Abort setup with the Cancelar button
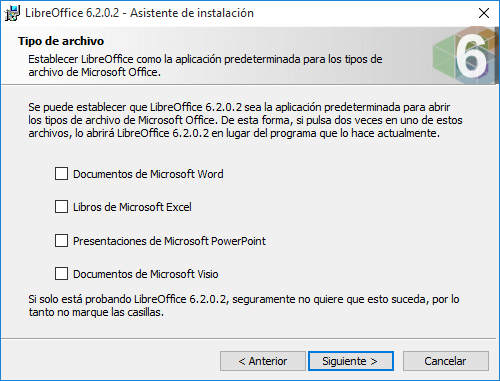The image size is (500, 381). click(x=446, y=361)
